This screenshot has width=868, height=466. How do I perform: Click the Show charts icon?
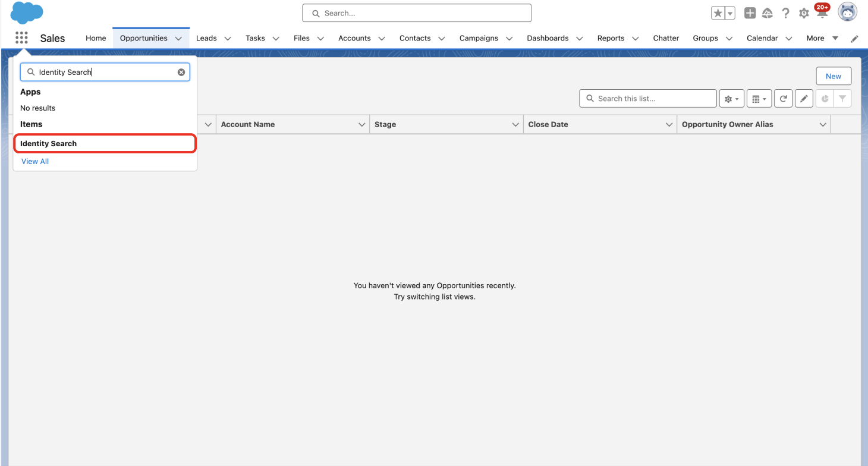tap(825, 99)
